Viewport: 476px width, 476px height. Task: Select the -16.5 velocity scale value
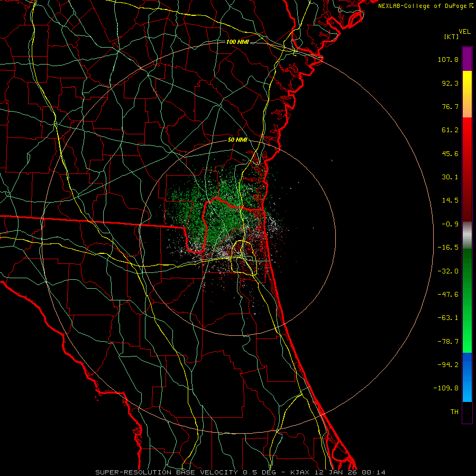click(x=448, y=248)
